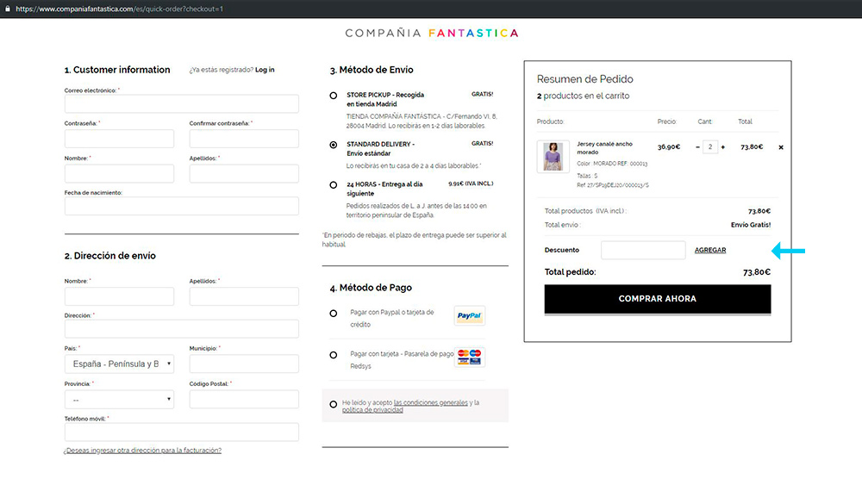The height and width of the screenshot is (504, 862).
Task: Open the País country dropdown
Action: (119, 364)
